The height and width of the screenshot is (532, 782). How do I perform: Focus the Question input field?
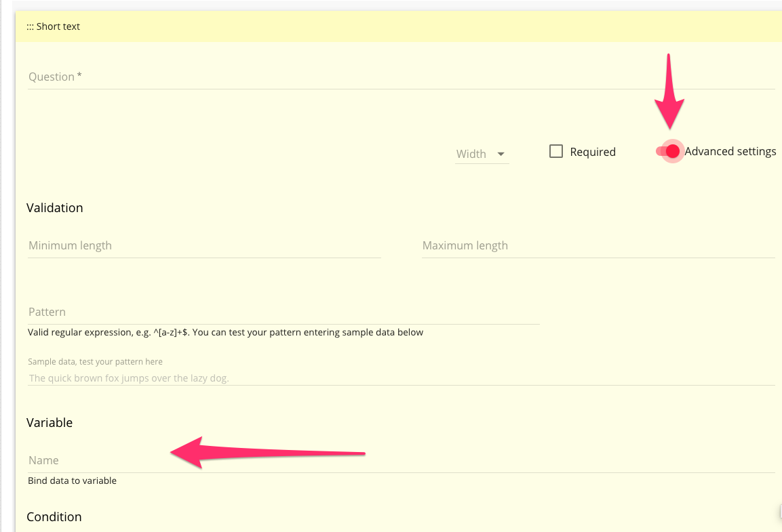pos(400,77)
